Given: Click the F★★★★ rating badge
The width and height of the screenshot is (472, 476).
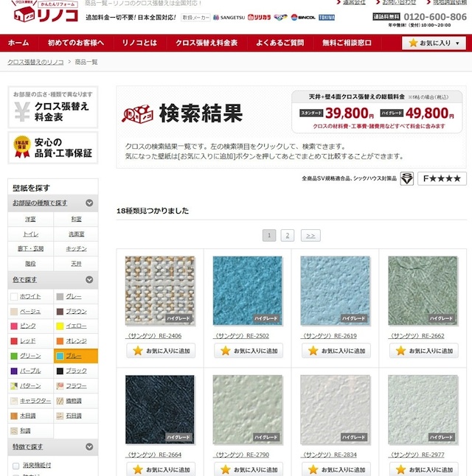Looking at the screenshot, I should click(442, 179).
